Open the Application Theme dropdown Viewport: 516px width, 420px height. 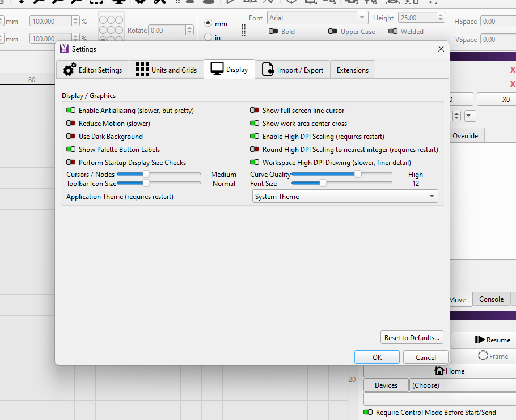345,196
